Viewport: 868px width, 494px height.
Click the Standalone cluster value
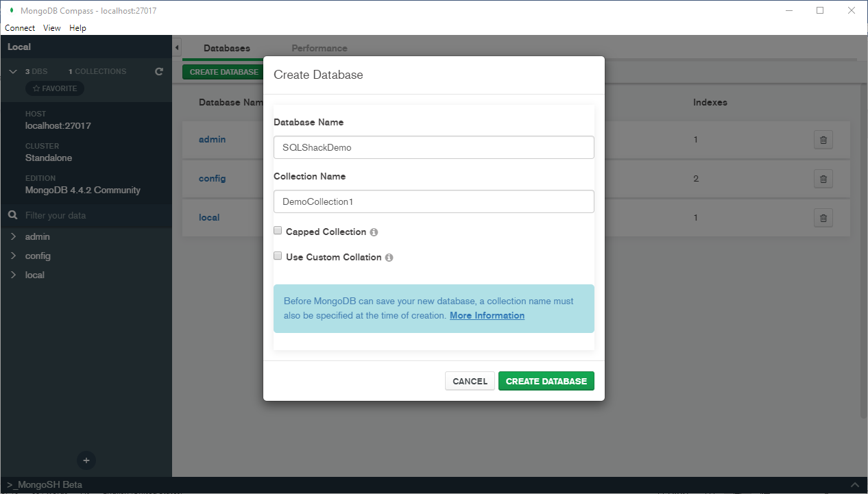coord(49,158)
